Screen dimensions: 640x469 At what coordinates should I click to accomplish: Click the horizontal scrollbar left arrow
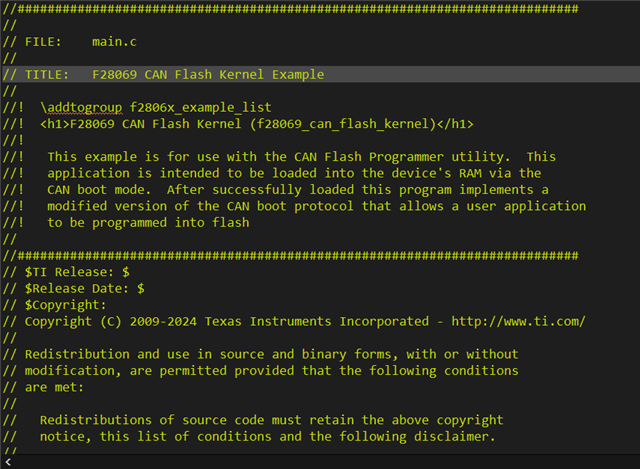pos(8,462)
